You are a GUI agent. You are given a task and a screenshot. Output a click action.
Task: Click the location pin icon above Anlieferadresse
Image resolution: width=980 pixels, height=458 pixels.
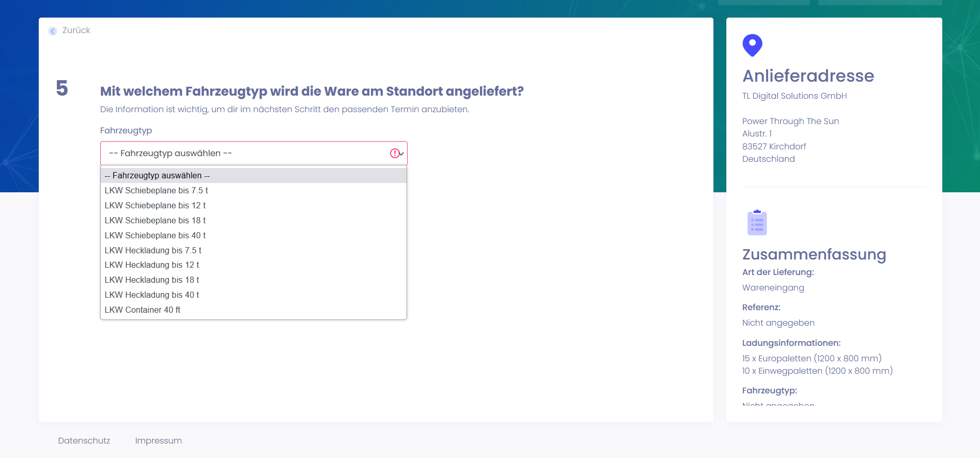point(752,45)
